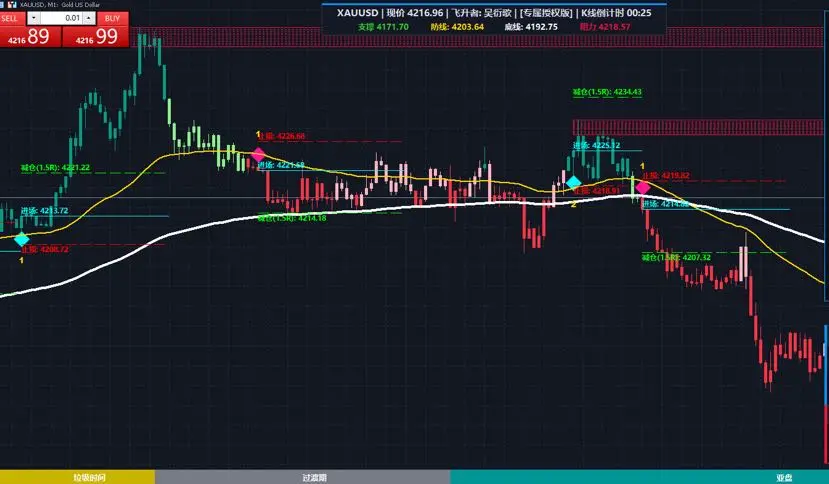
Task: Increase lot size with the up arrow
Action: pyautogui.click(x=89, y=19)
